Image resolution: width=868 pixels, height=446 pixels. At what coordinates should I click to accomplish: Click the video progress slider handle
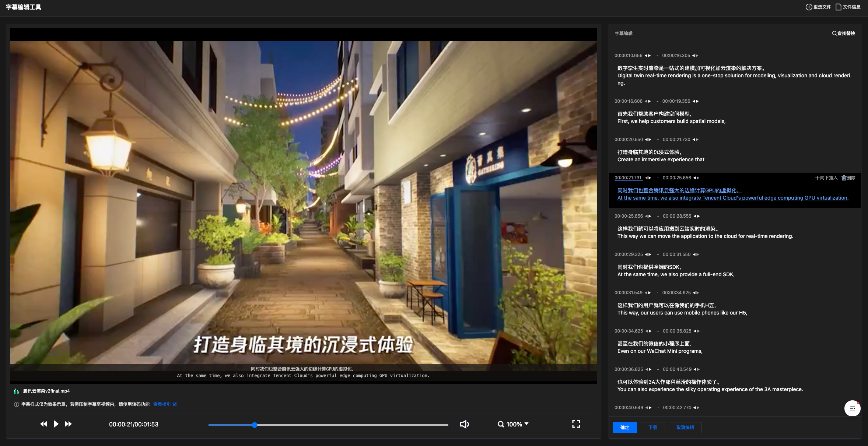click(255, 425)
